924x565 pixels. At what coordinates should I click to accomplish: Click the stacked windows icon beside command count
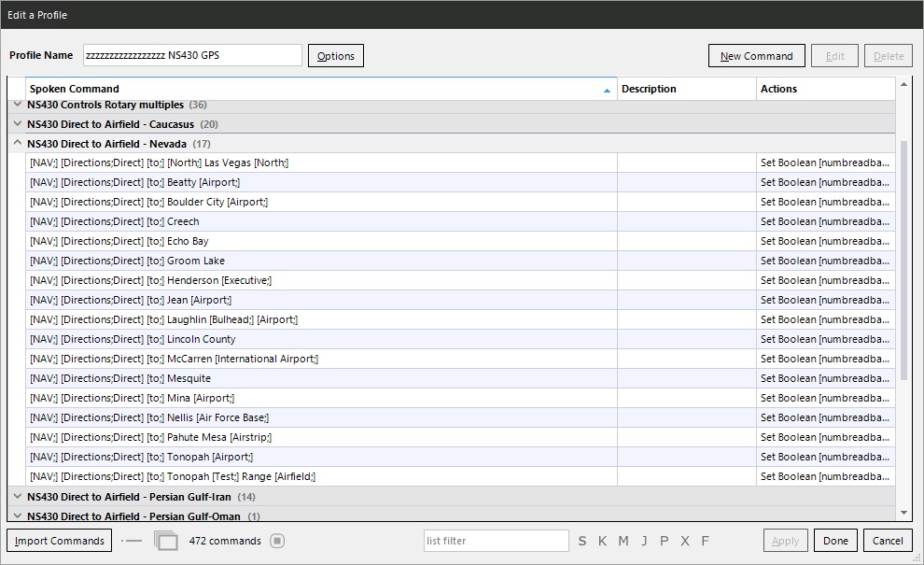pyautogui.click(x=165, y=541)
